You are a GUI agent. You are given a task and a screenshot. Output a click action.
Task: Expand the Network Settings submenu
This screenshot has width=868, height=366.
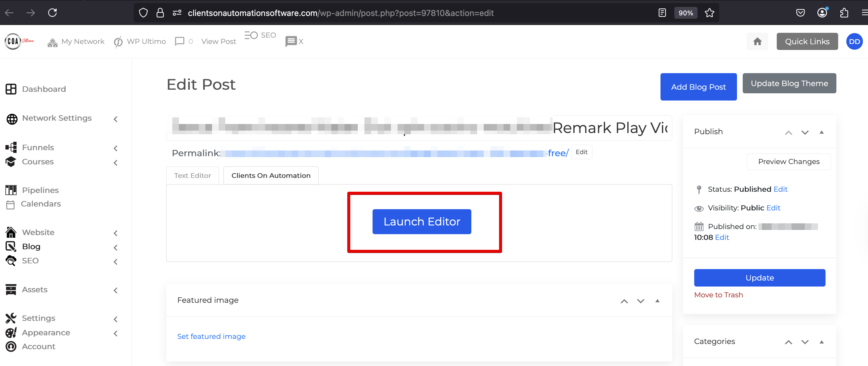tap(116, 119)
